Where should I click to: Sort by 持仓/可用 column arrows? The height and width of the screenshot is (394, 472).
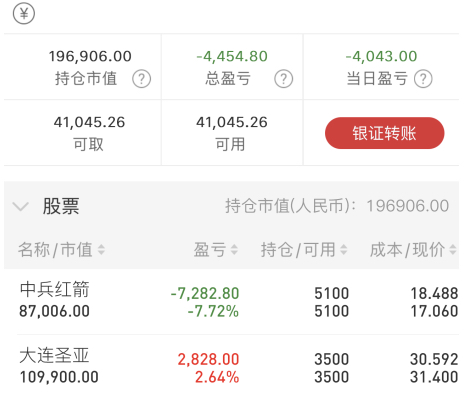coord(343,250)
